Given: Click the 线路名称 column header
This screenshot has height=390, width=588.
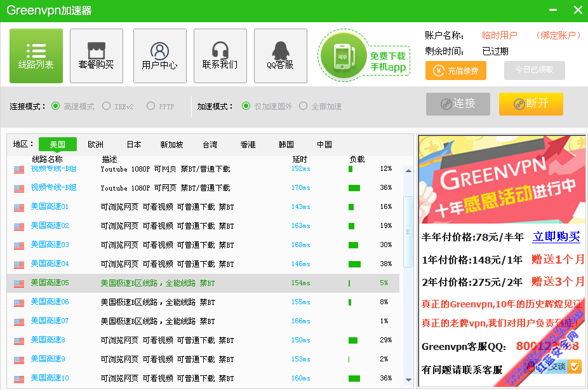Looking at the screenshot, I should 47,159.
